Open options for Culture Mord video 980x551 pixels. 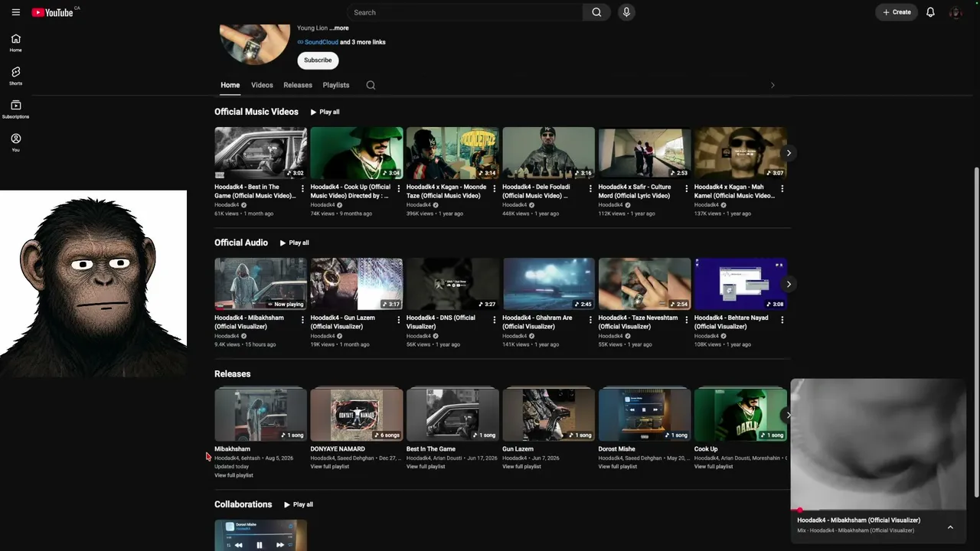coord(686,188)
